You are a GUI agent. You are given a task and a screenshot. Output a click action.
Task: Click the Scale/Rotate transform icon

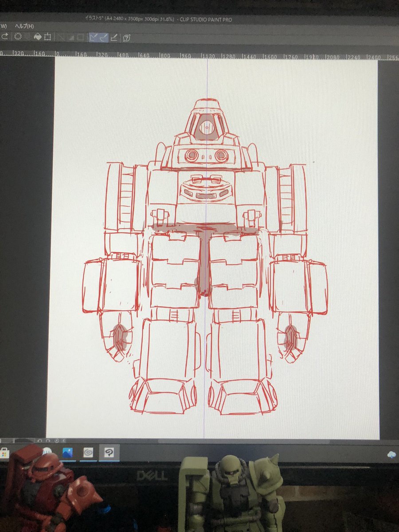(48, 37)
